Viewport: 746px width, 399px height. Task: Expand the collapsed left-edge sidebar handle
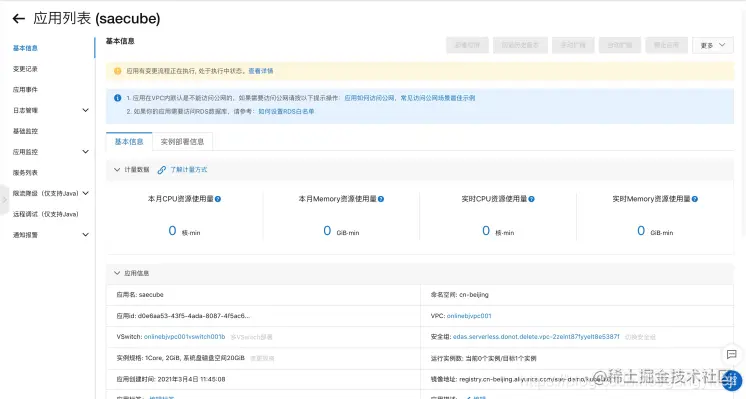tap(4, 200)
